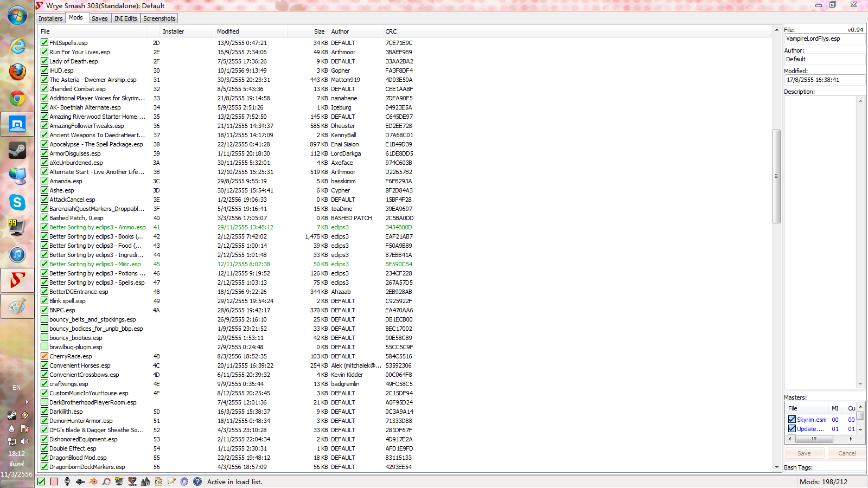This screenshot has height=488, width=868.
Task: Open Settings gear icon in status bar
Action: pyautogui.click(x=184, y=481)
